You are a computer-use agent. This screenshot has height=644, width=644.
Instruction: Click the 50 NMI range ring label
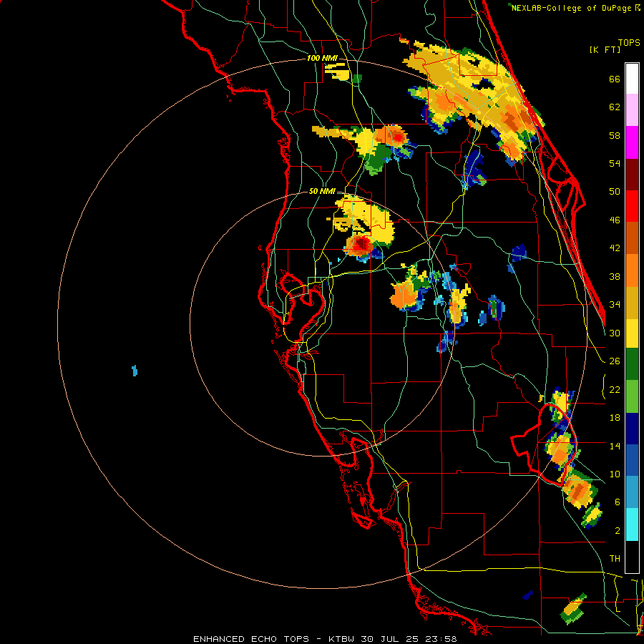pyautogui.click(x=322, y=191)
